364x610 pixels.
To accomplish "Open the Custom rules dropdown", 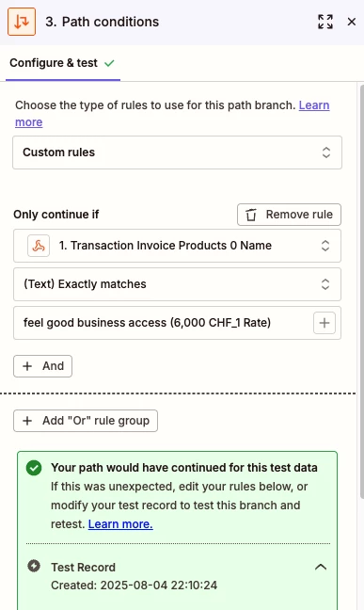I will [x=178, y=152].
